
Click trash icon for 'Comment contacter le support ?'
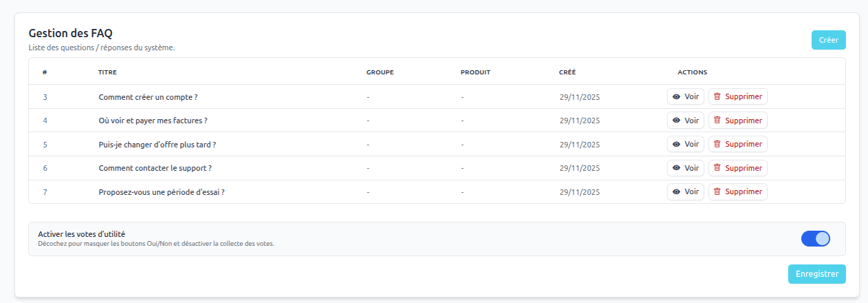tap(717, 168)
